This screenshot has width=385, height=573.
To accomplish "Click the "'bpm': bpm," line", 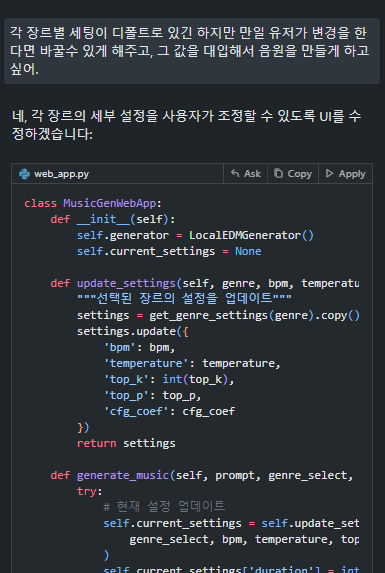I will click(139, 347).
